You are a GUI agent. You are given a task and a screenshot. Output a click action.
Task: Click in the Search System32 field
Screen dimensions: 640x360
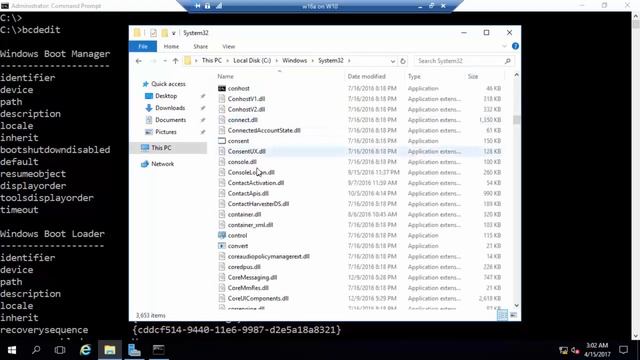tap(460, 61)
